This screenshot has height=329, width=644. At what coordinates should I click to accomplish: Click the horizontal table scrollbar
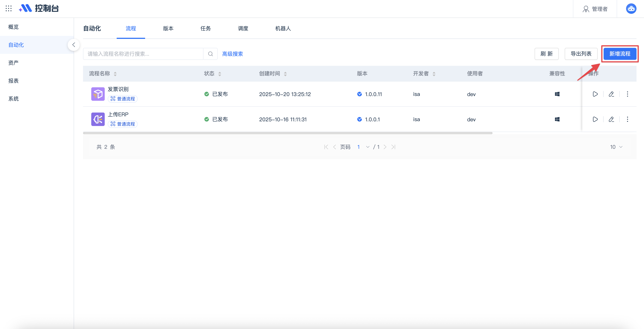point(288,133)
